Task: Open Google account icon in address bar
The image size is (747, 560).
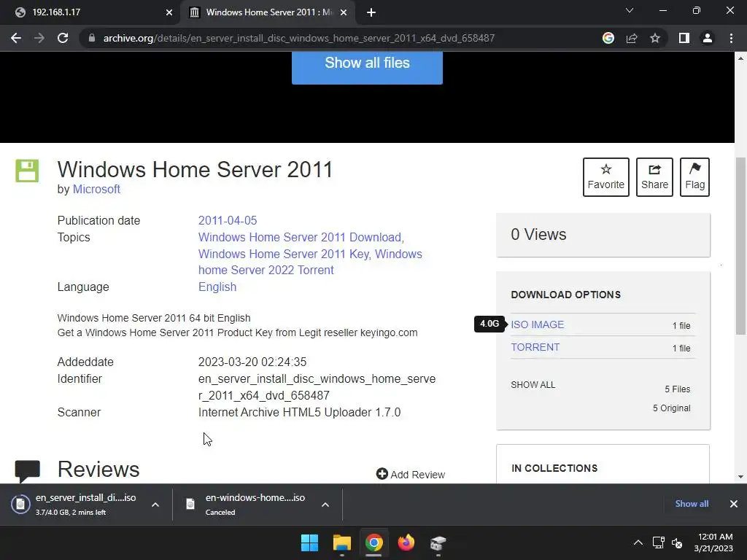Action: point(608,38)
